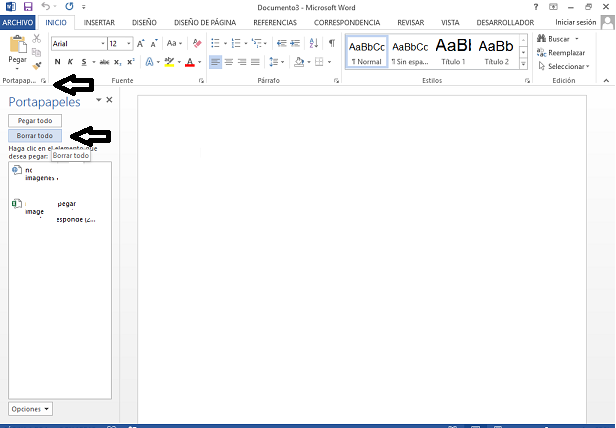The height and width of the screenshot is (428, 616).
Task: Open the font color dropdown arrow
Action: [200, 62]
